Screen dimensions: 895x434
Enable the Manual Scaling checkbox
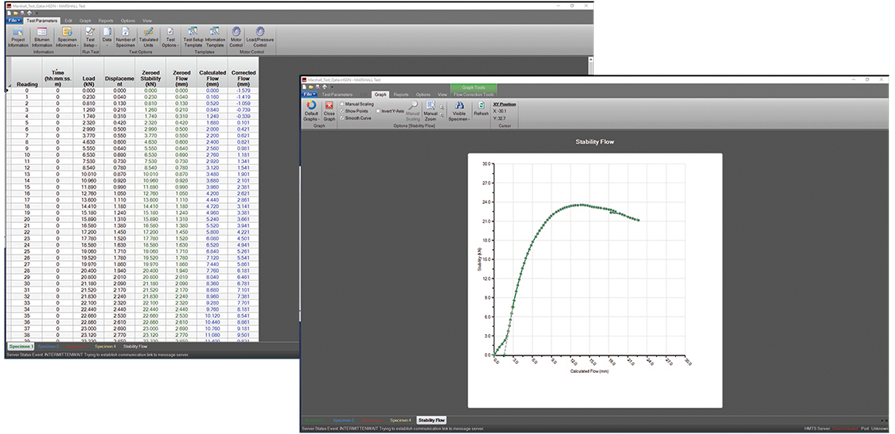342,103
